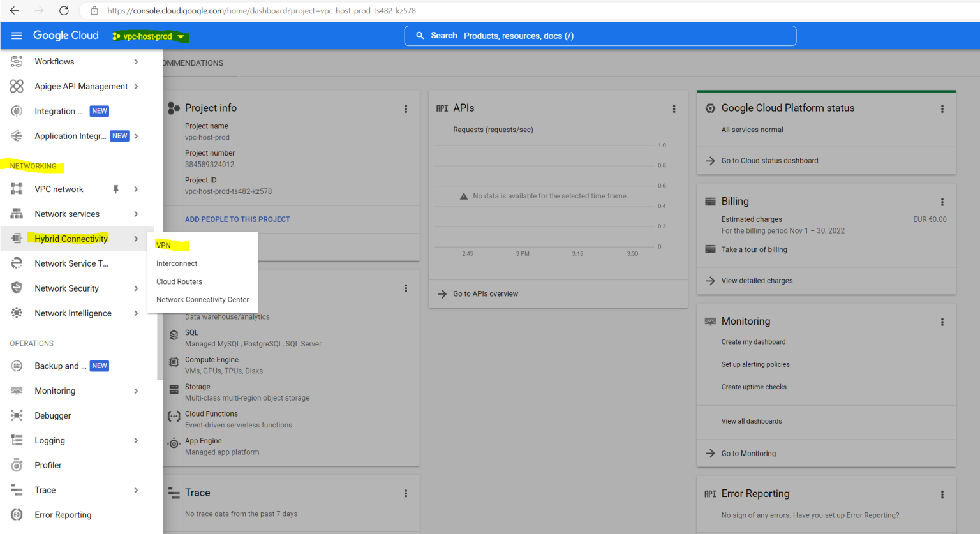Click the Apigee API Management icon
Image resolution: width=980 pixels, height=534 pixels.
pos(17,86)
